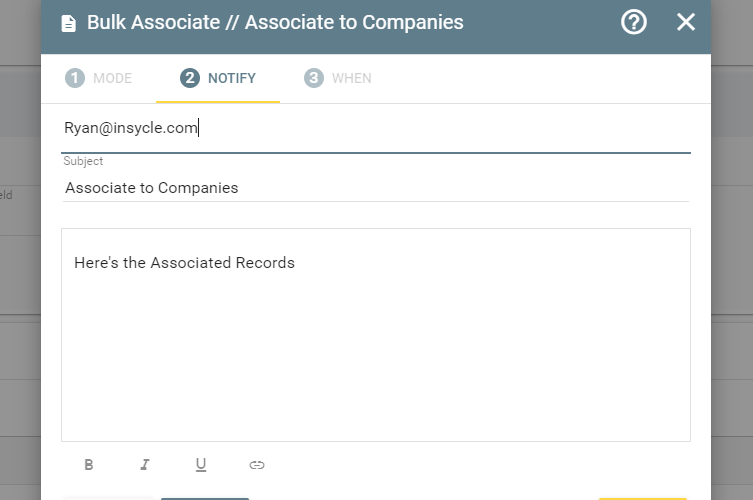
Task: Switch to the MODE step tab
Action: coord(98,78)
